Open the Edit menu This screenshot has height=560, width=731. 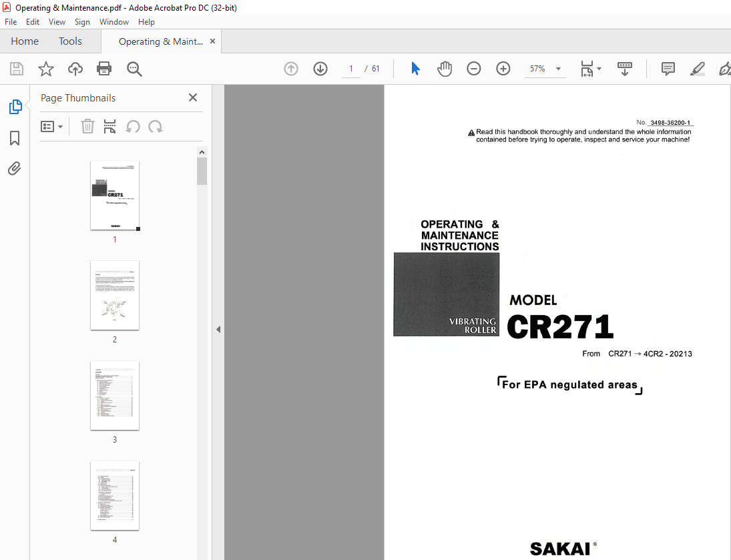point(33,22)
